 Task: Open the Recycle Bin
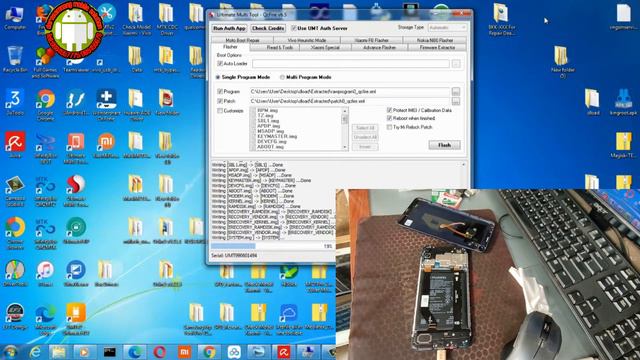(15, 59)
